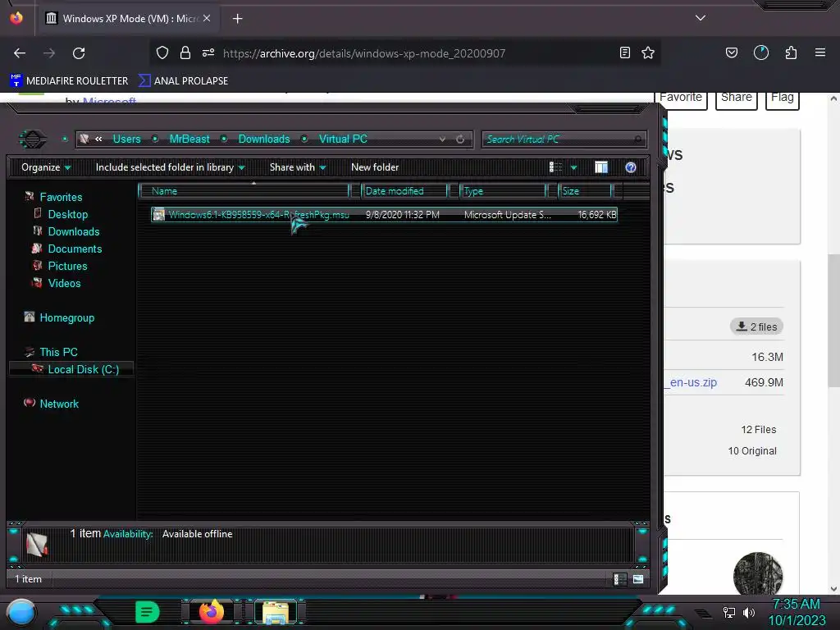Open the Organize dropdown menu

pos(46,167)
